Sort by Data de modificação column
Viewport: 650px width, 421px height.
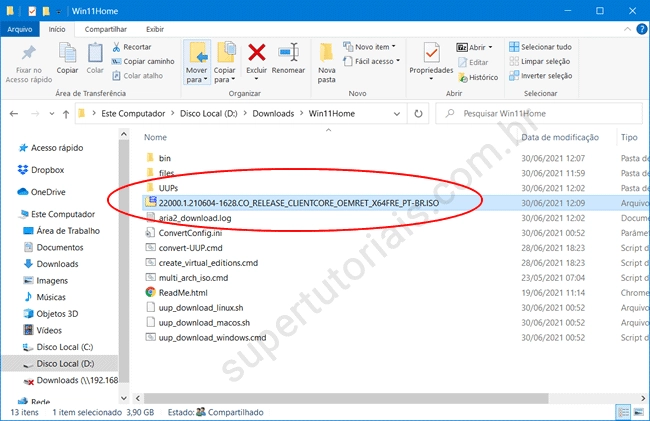click(560, 137)
